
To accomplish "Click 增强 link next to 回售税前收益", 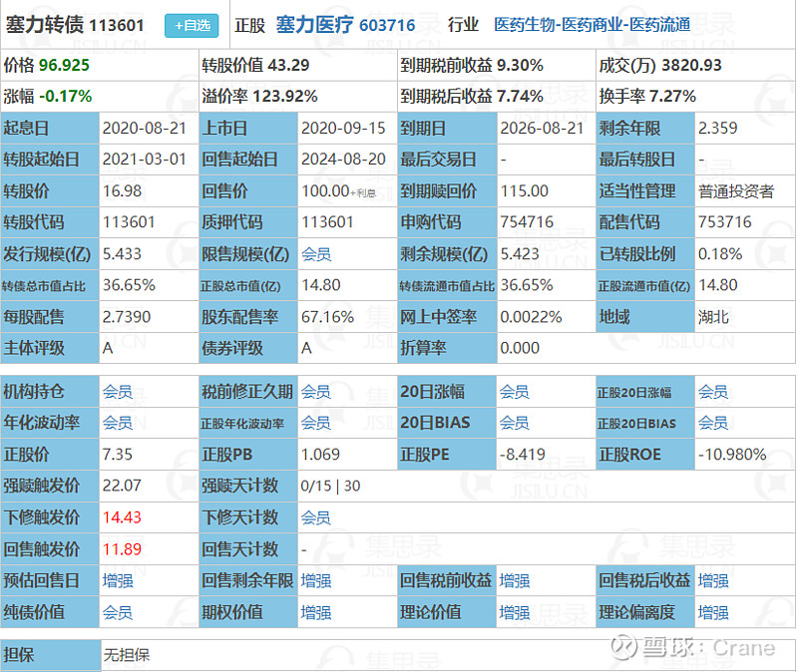I will pyautogui.click(x=515, y=580).
